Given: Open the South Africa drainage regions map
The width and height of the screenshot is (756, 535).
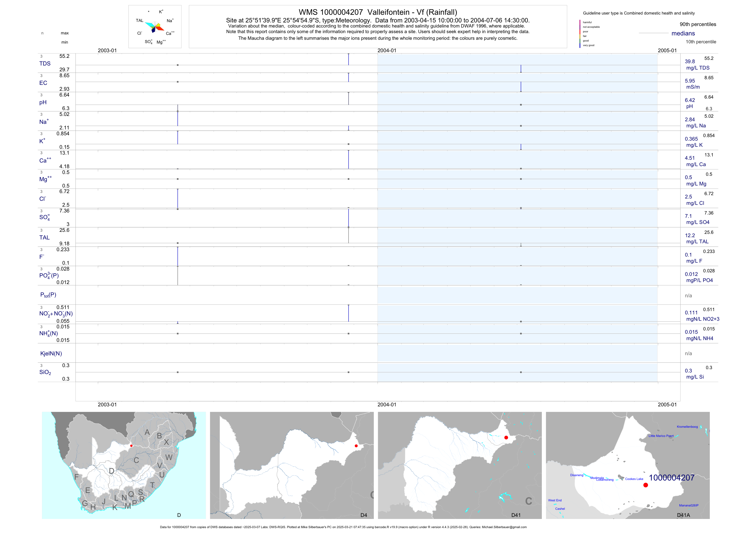Looking at the screenshot, I should pyautogui.click(x=124, y=465).
